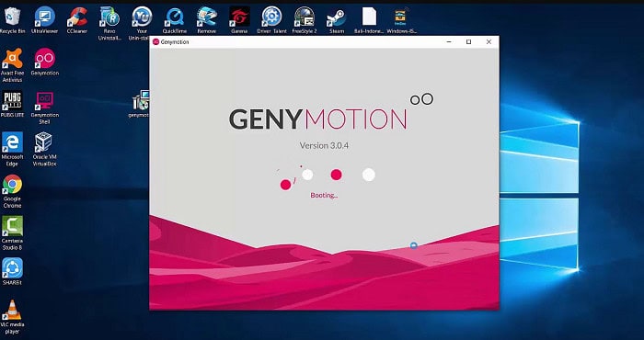Screen dimensions: 644x340
Task: Click the Booting... status text
Action: point(324,196)
